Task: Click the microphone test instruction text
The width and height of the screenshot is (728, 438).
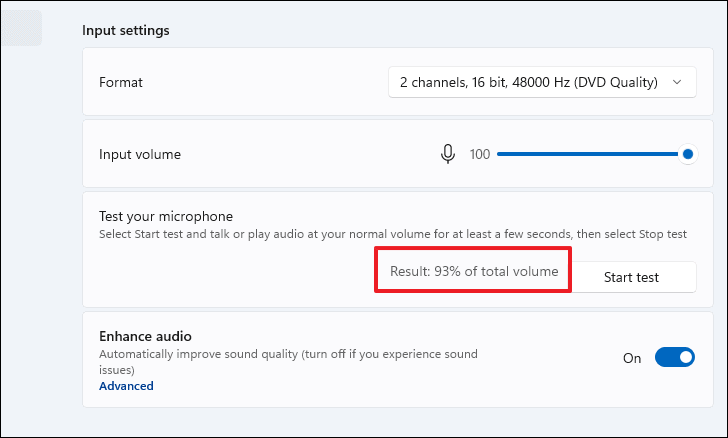Action: point(392,234)
